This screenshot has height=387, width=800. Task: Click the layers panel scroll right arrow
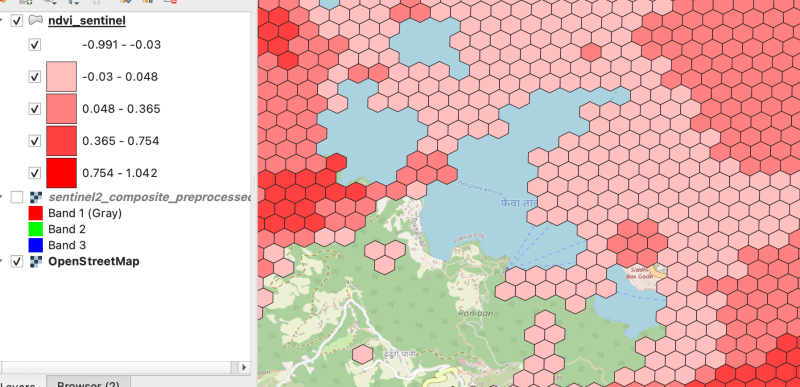tap(244, 367)
